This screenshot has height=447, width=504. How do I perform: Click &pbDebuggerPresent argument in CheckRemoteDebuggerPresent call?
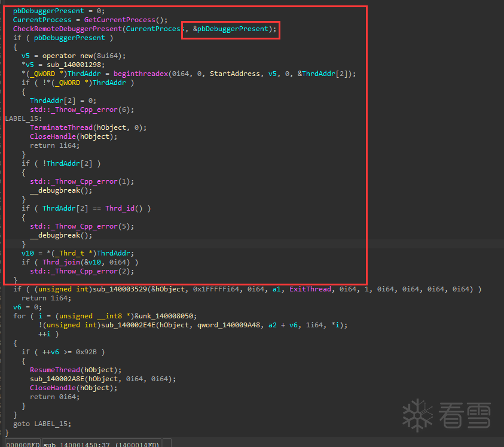tap(230, 29)
